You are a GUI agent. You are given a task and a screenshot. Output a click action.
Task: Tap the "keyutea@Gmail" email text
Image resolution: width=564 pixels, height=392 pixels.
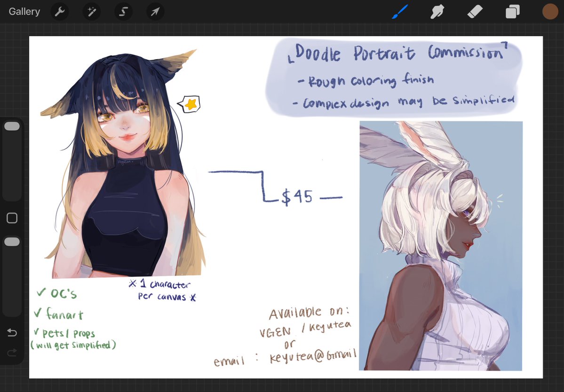click(x=313, y=356)
